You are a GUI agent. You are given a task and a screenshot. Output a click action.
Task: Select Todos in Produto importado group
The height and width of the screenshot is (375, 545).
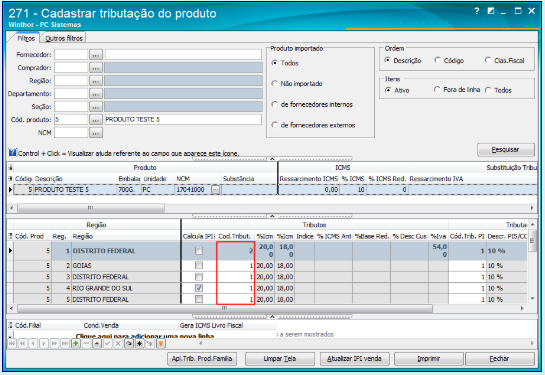(275, 63)
